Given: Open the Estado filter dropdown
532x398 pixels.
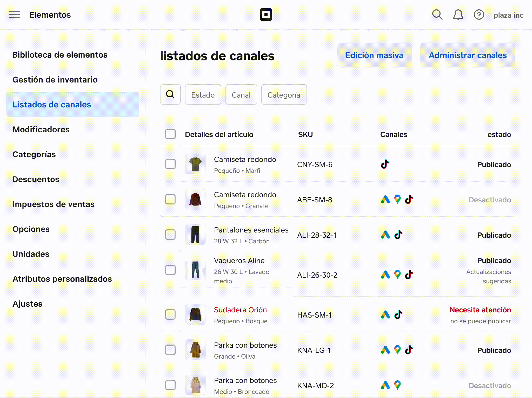Looking at the screenshot, I should pos(203,95).
